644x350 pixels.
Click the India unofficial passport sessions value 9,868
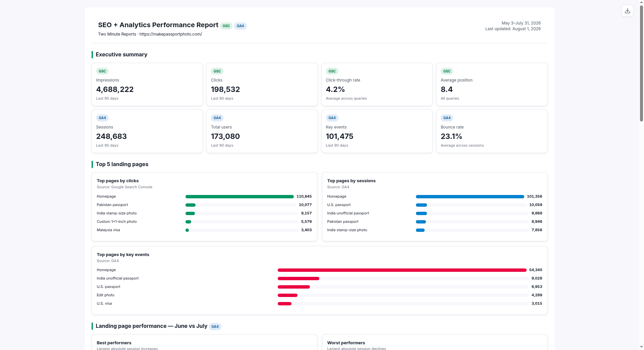click(x=537, y=213)
